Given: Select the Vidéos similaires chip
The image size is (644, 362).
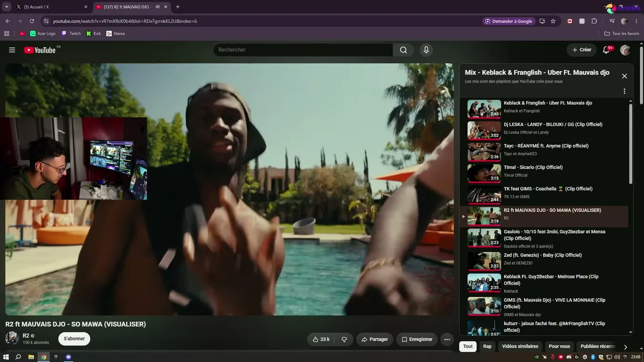Looking at the screenshot, I should (x=520, y=346).
